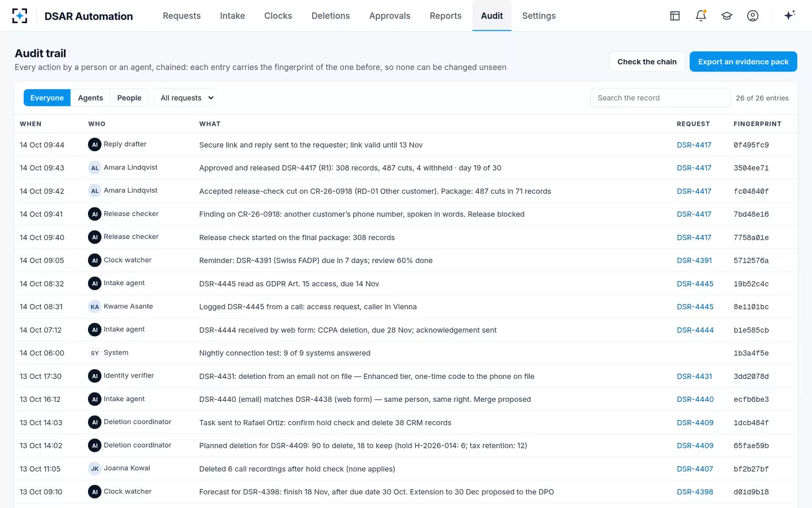Screen dimensions: 812x508
Task: Click the DSAR Automation logo icon
Action: (x=20, y=16)
